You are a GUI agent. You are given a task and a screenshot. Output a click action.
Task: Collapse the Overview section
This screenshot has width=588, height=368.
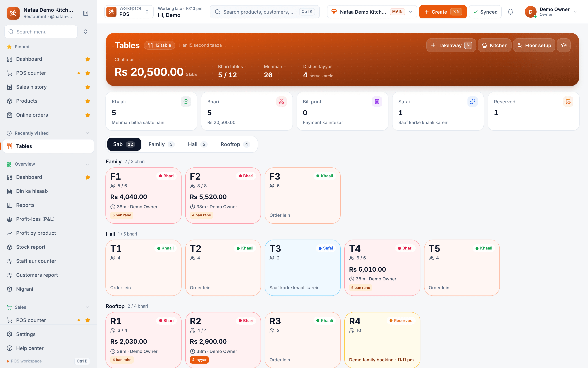pos(87,164)
